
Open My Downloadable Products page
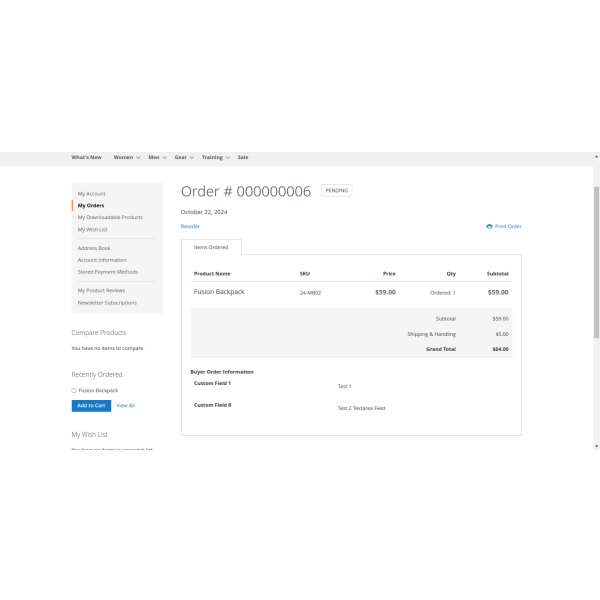pyautogui.click(x=110, y=217)
